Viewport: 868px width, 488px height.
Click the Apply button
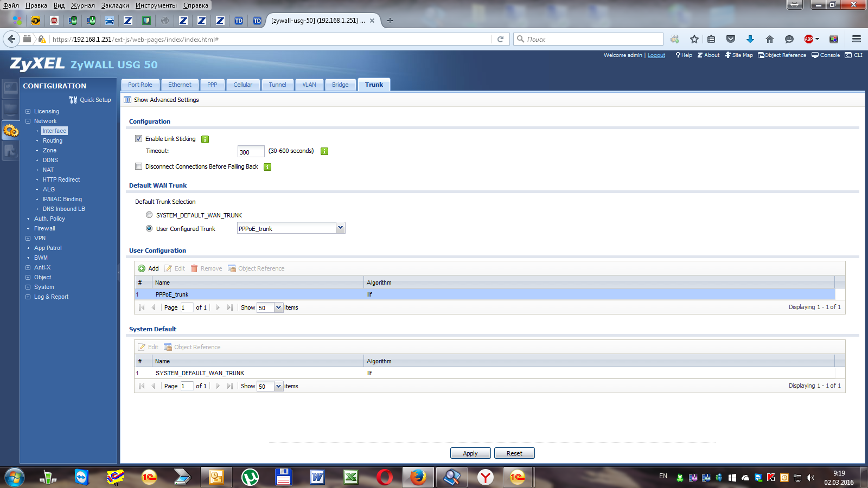[x=470, y=453]
